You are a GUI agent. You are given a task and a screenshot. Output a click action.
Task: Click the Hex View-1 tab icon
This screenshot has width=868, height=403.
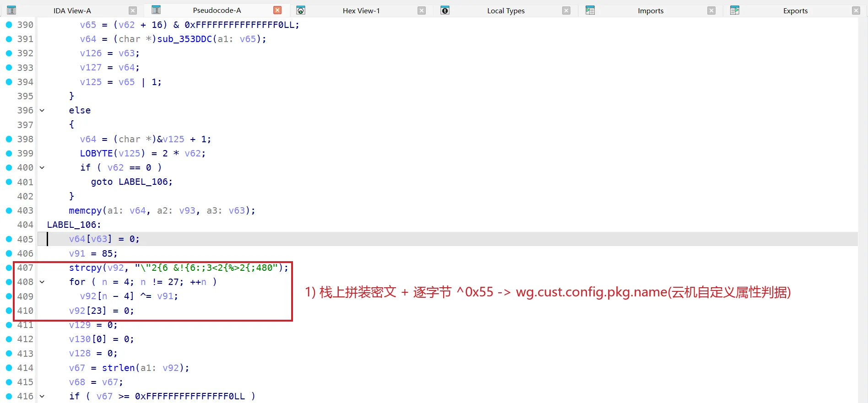(x=301, y=10)
